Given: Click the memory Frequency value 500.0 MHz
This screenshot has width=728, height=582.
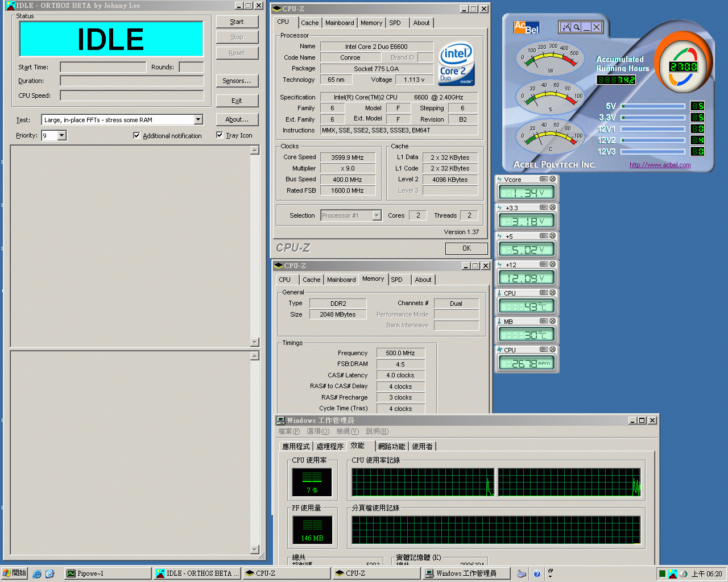Looking at the screenshot, I should click(400, 353).
